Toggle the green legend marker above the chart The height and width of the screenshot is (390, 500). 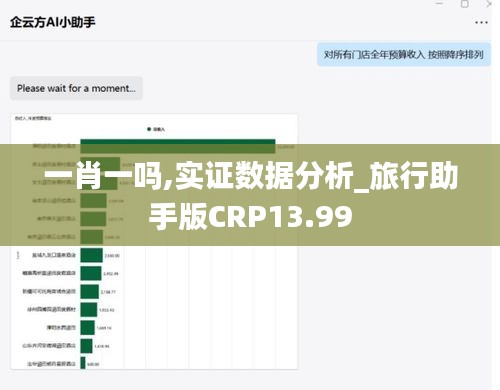(x=149, y=129)
